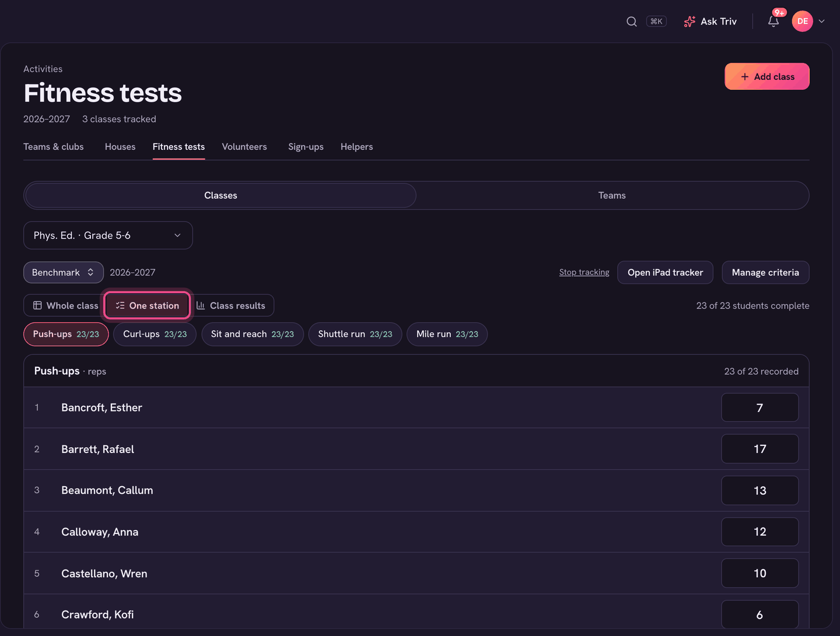Edit Rafael Barrett's push-ups score
The image size is (840, 636).
click(759, 449)
